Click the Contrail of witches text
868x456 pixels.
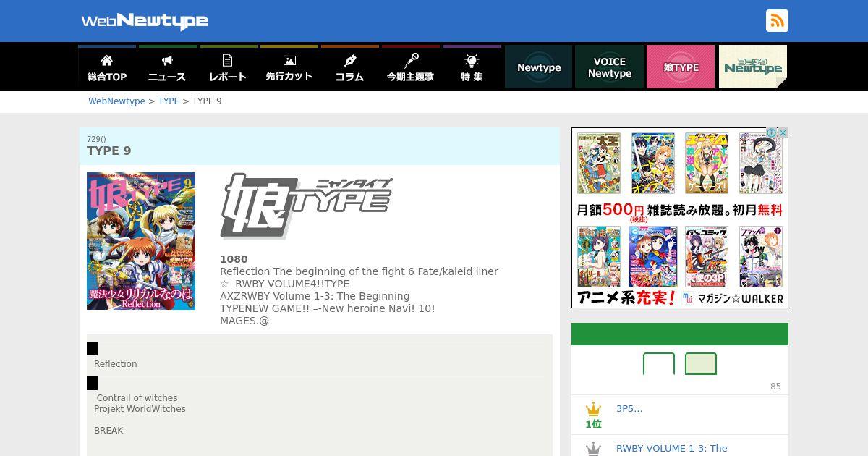tap(137, 398)
